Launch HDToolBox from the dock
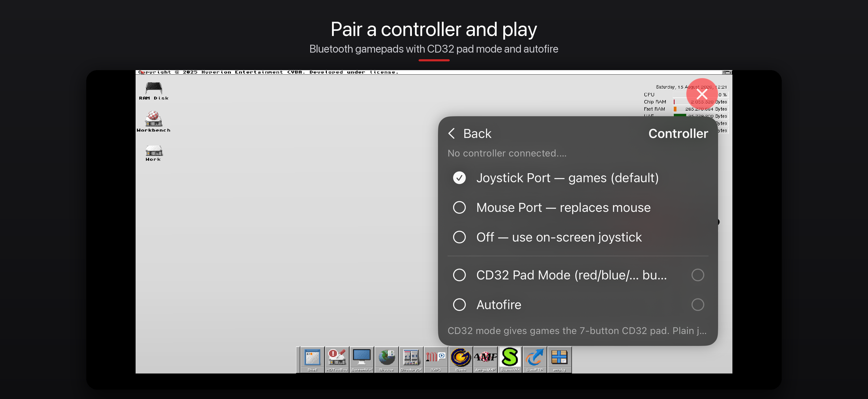Screen dimensions: 868x399 tap(337, 360)
